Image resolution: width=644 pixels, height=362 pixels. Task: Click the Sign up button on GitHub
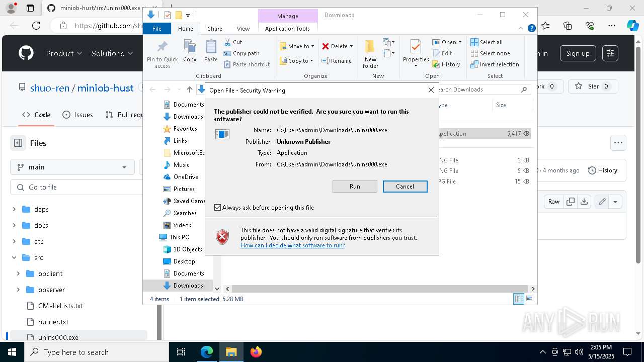tap(578, 53)
